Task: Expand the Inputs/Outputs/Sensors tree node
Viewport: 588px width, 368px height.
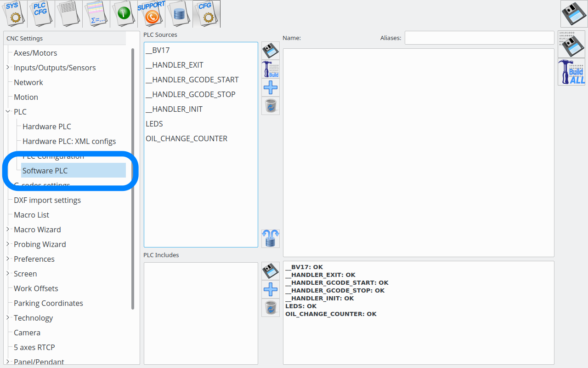Action: pos(8,68)
